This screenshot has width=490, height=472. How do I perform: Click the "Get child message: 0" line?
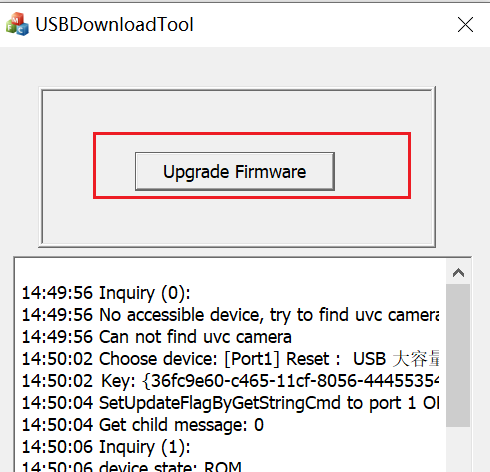pos(143,425)
